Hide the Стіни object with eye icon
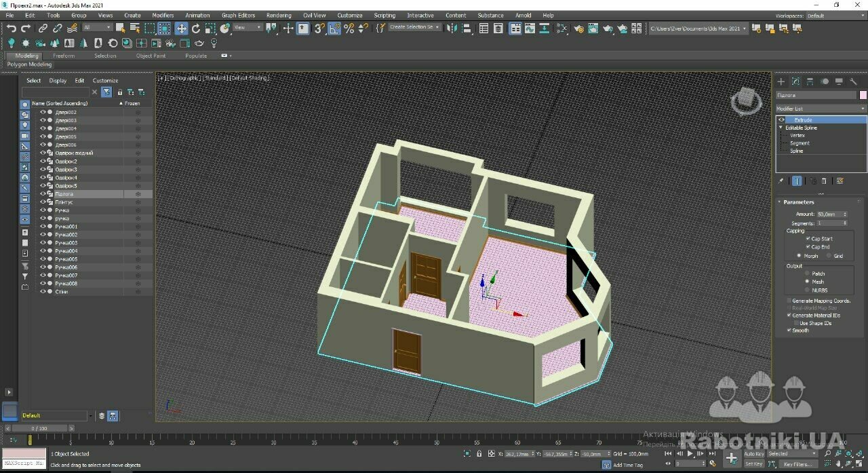The image size is (868, 473). [43, 292]
